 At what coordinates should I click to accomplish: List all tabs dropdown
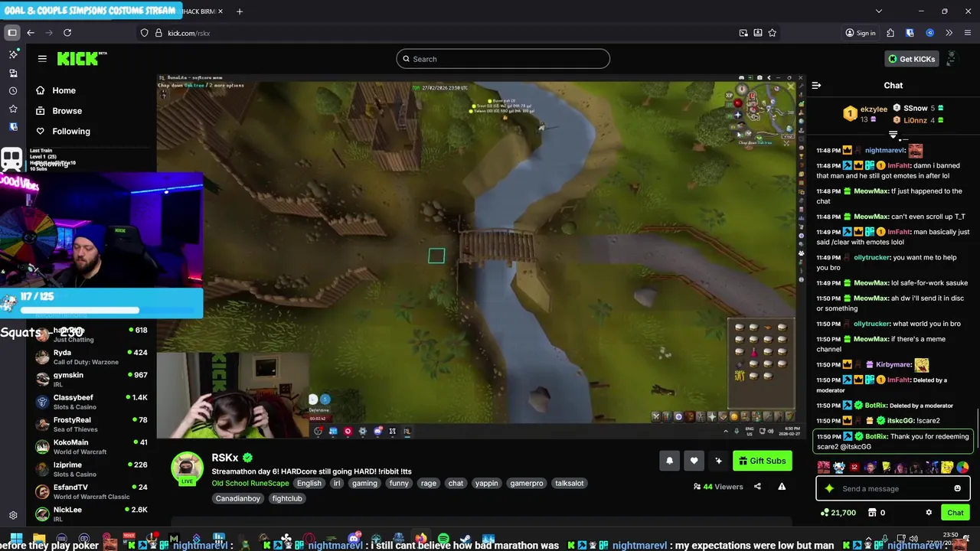(x=878, y=11)
